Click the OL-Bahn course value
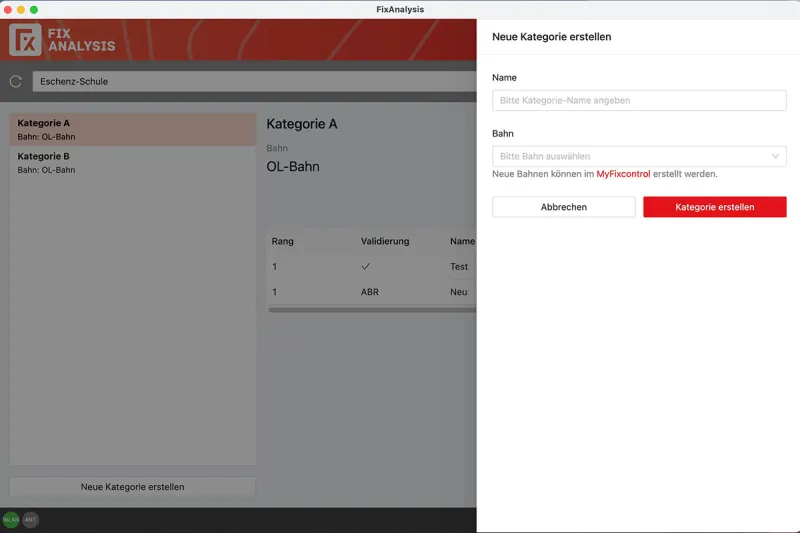Screen dimensions: 800x533 293,167
